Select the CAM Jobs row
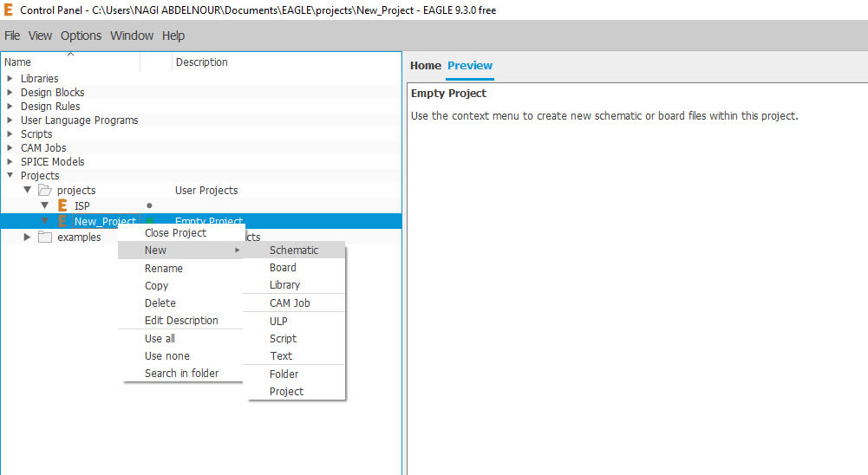This screenshot has height=475, width=868. click(x=201, y=148)
